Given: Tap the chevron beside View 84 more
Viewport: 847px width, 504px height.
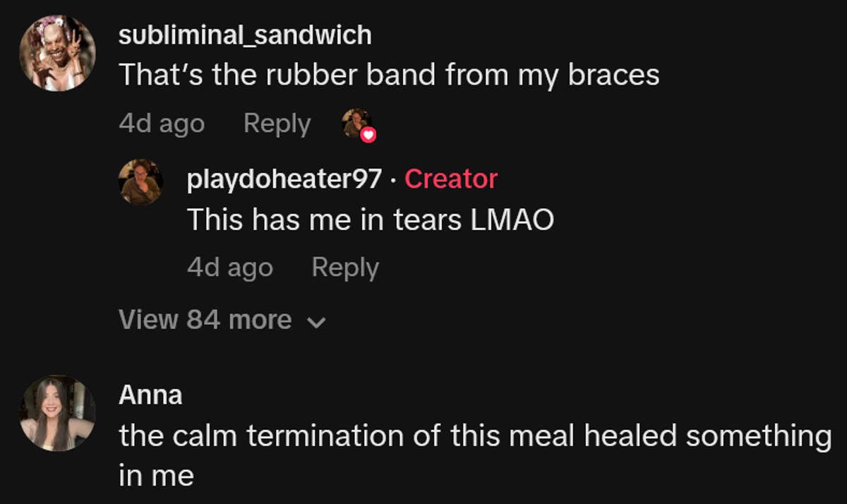Looking at the screenshot, I should [x=316, y=321].
